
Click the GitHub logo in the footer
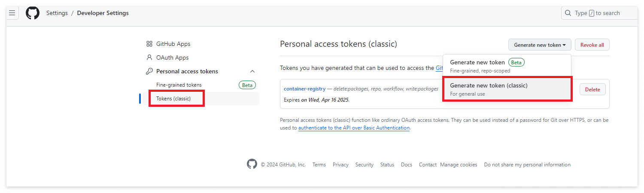coord(252,164)
